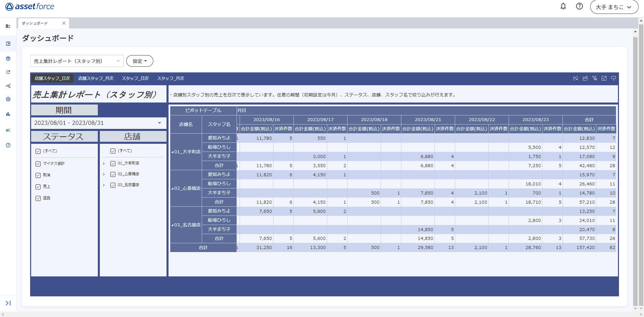The width and height of the screenshot is (644, 317).
Task: Click the clear filters funnel icon
Action: 595,78
